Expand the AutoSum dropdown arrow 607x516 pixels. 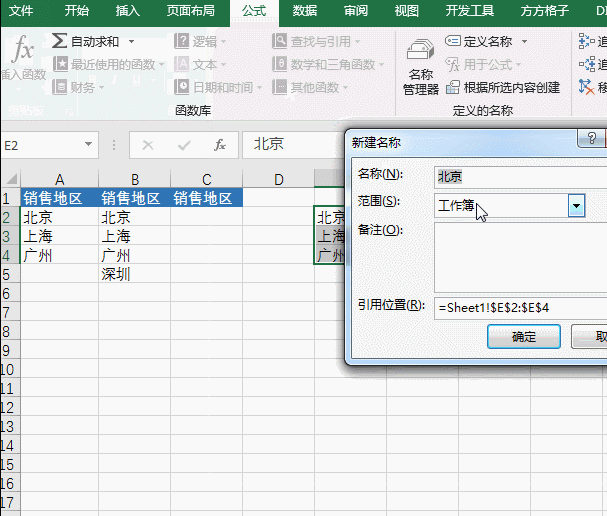[x=131, y=41]
